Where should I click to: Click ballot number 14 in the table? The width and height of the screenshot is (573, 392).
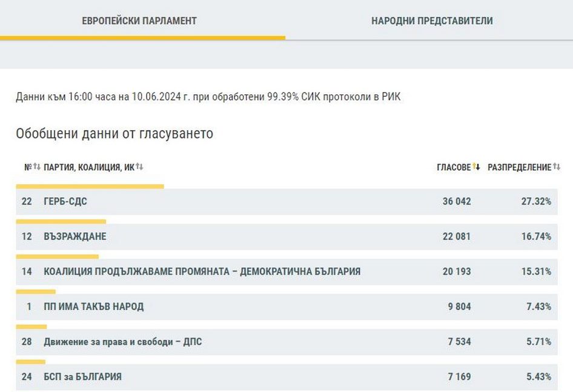tap(27, 272)
